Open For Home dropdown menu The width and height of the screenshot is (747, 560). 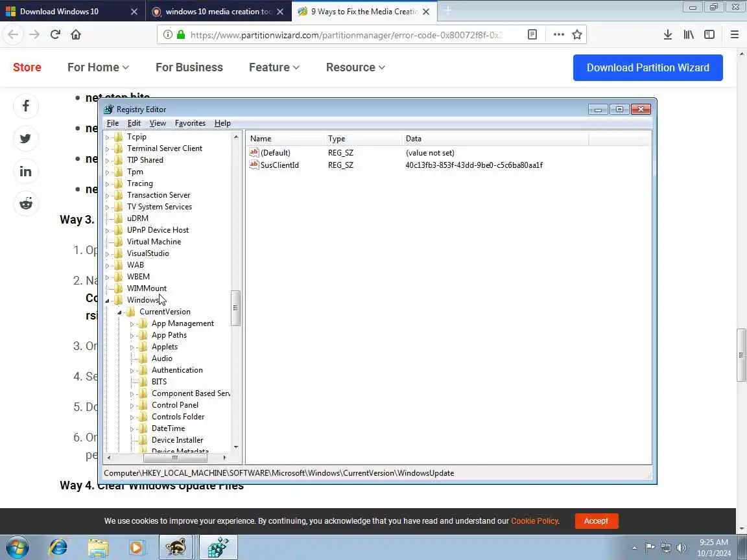(x=98, y=67)
